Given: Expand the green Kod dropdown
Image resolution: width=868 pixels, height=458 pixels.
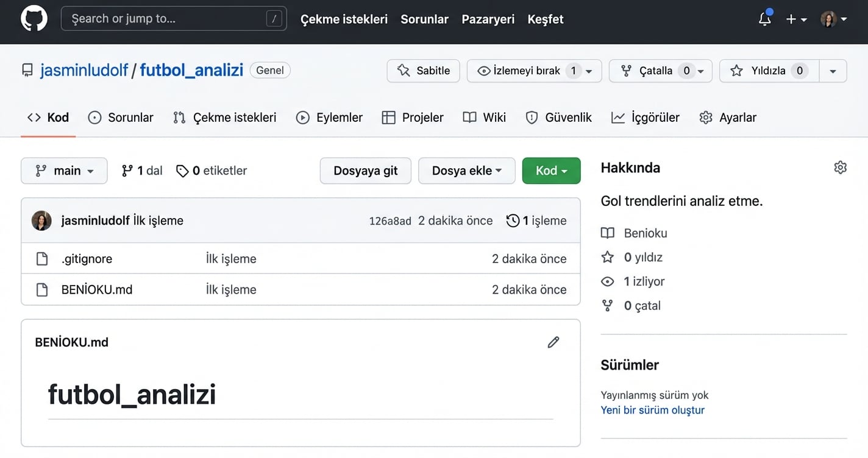Looking at the screenshot, I should (x=551, y=171).
